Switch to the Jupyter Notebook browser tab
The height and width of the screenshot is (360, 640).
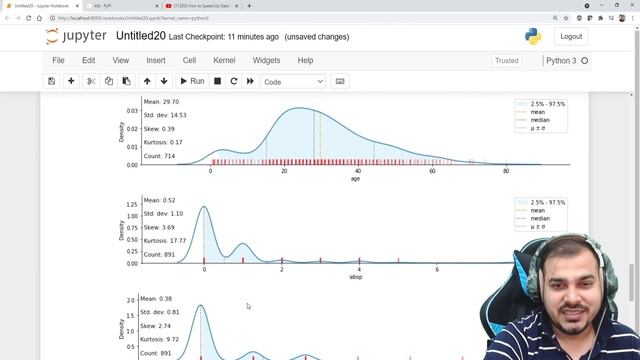click(41, 6)
